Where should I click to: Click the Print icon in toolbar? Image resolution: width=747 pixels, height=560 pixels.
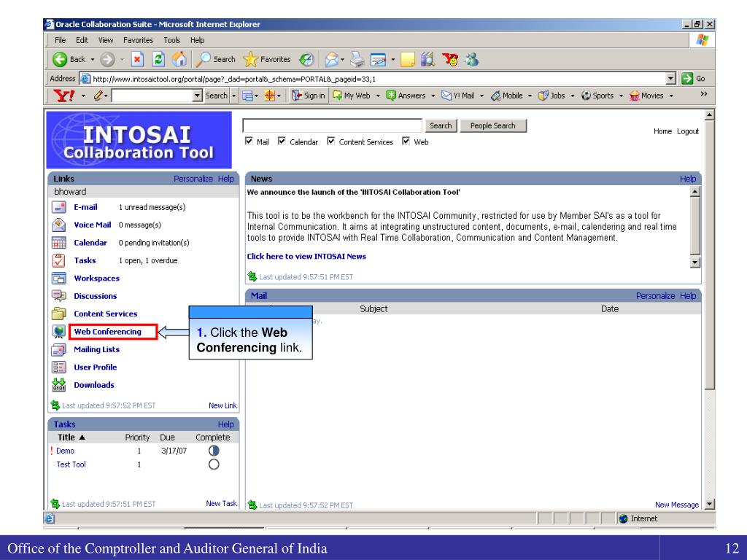click(x=357, y=60)
